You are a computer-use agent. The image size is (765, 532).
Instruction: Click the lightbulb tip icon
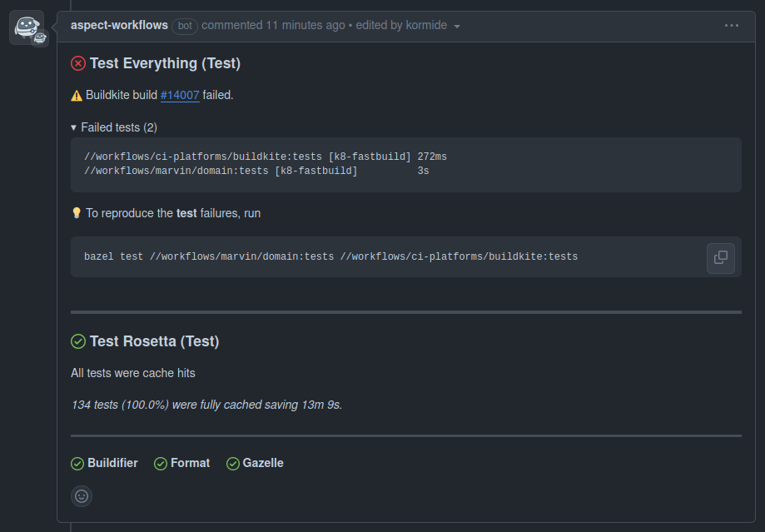(x=77, y=213)
